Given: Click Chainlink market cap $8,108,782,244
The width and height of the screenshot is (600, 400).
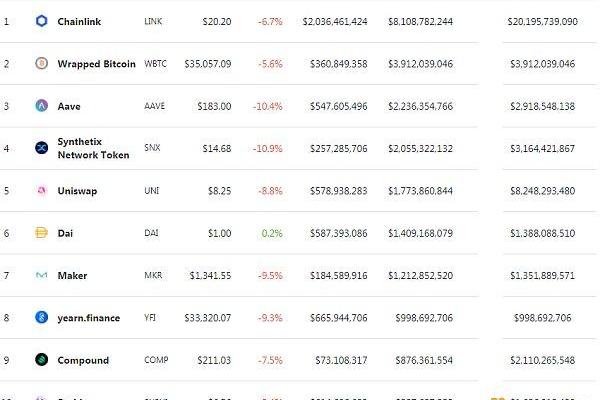Looking at the screenshot, I should [421, 21].
